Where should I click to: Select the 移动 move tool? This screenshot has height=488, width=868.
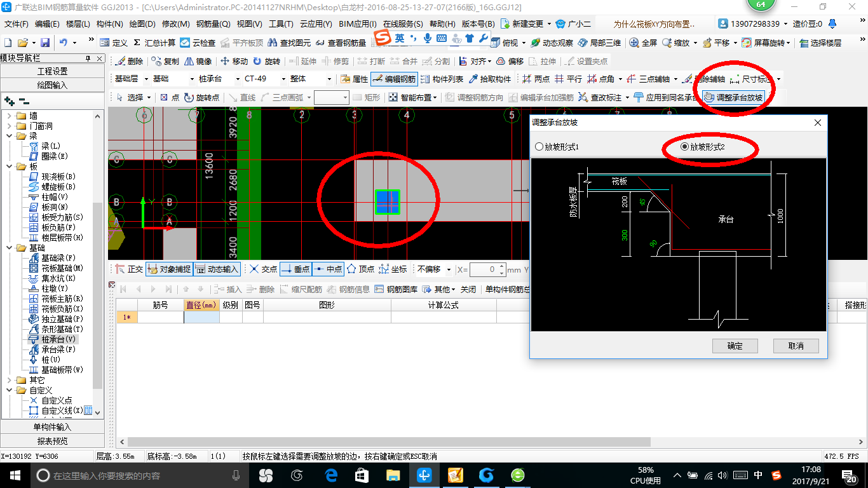[234, 61]
